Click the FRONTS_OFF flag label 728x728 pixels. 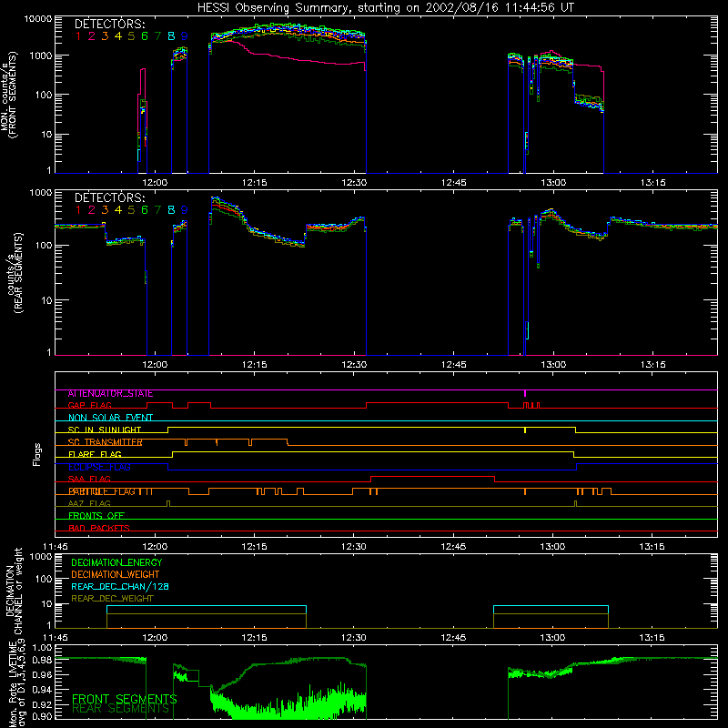coord(96,516)
